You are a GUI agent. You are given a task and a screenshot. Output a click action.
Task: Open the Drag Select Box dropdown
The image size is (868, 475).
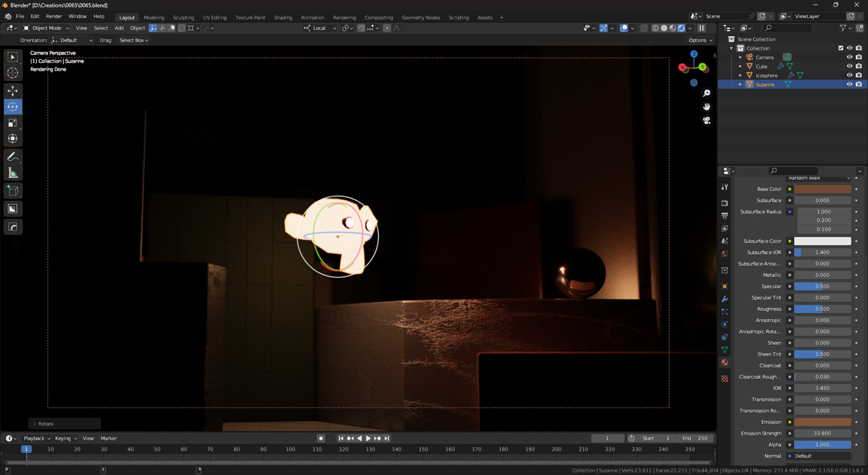click(133, 40)
